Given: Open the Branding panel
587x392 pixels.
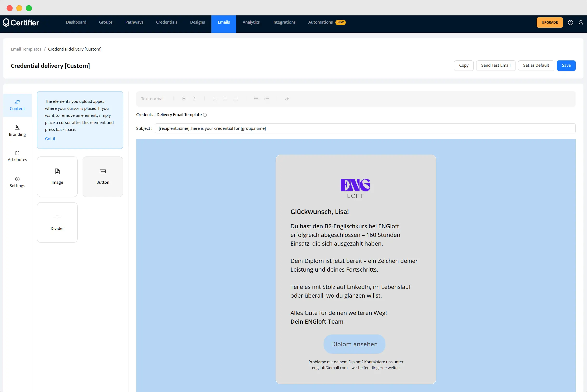Looking at the screenshot, I should click(17, 130).
